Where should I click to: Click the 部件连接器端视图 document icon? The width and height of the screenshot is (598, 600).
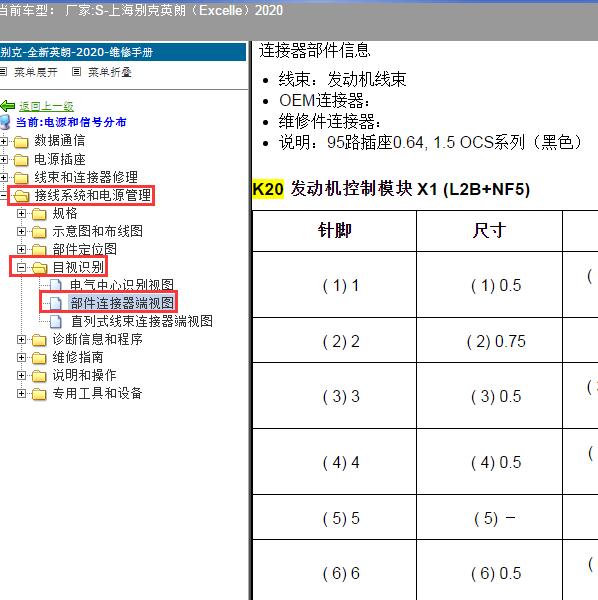pyautogui.click(x=56, y=303)
